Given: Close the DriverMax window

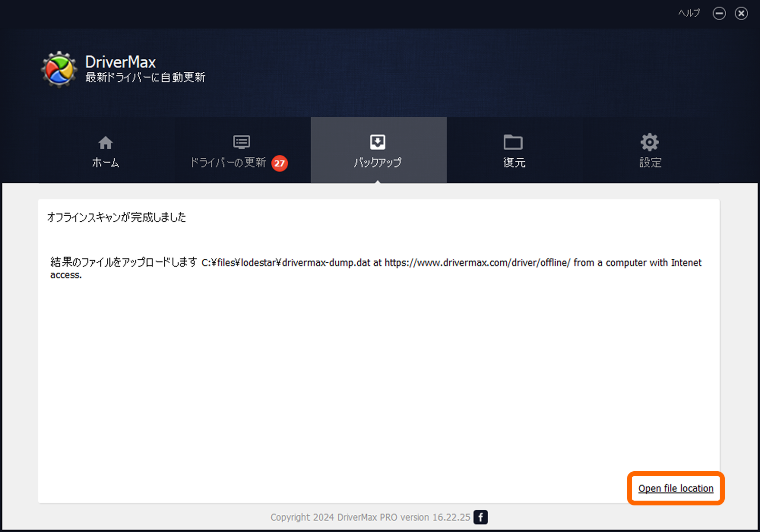Looking at the screenshot, I should point(741,13).
